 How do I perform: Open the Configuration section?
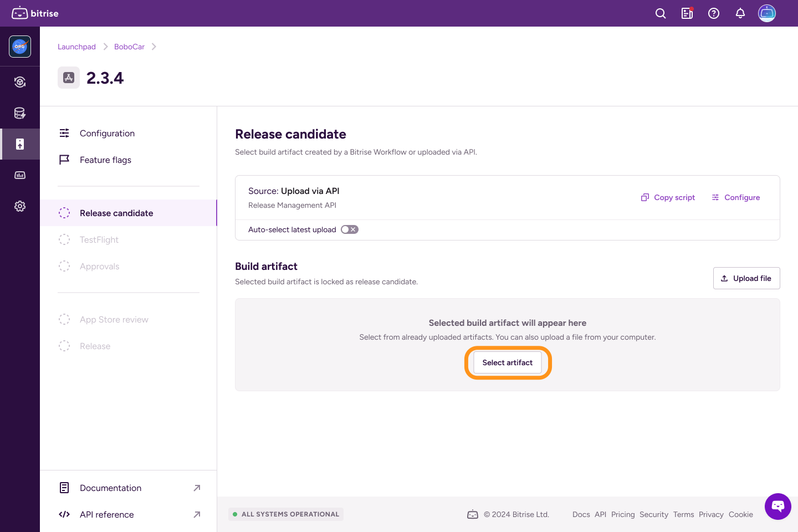pyautogui.click(x=107, y=134)
